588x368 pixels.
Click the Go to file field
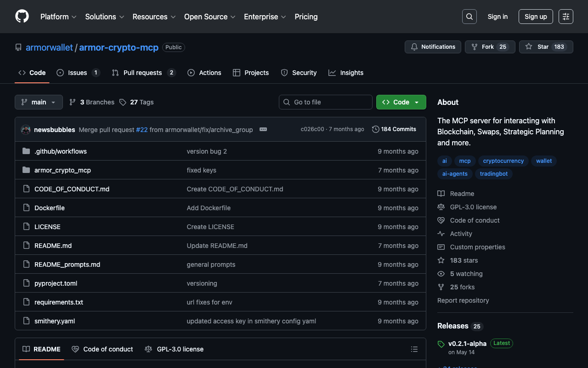pyautogui.click(x=325, y=102)
